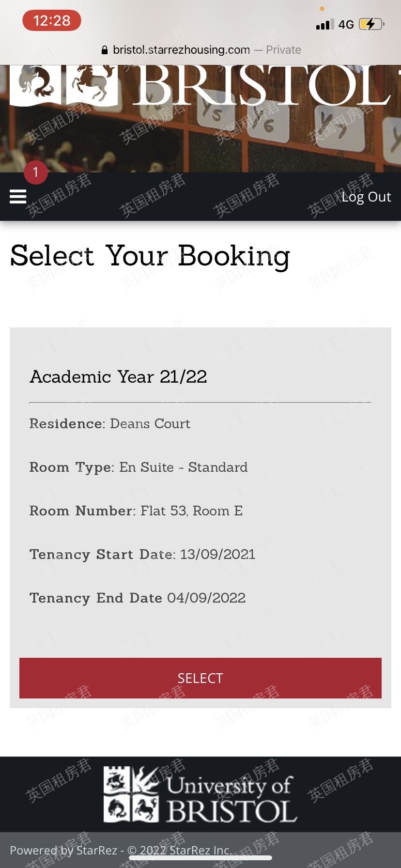Screen dimensions: 401x868
Task: Tap the battery charging icon
Action: 371,24
